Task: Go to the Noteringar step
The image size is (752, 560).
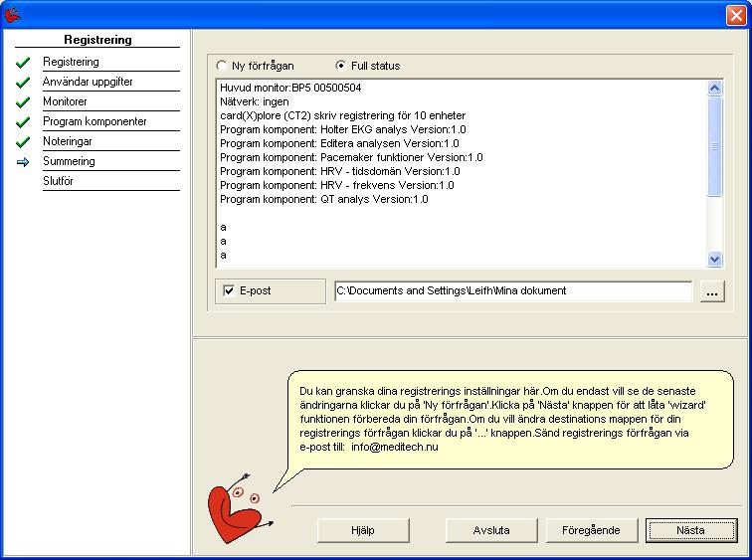Action: click(x=68, y=141)
